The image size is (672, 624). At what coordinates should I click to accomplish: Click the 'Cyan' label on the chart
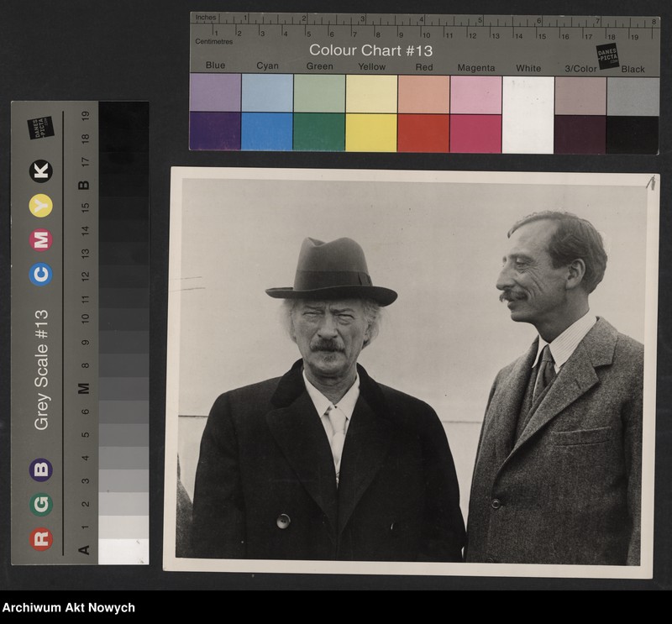point(267,66)
